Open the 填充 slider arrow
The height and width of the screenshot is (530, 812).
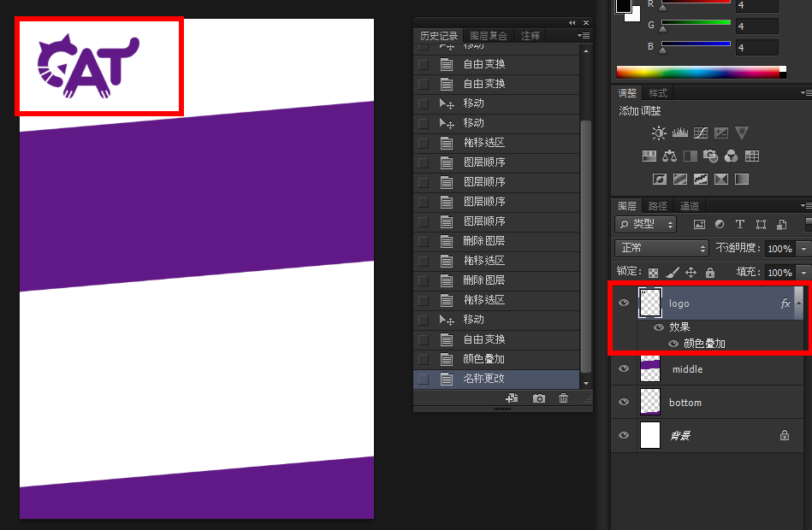[803, 273]
